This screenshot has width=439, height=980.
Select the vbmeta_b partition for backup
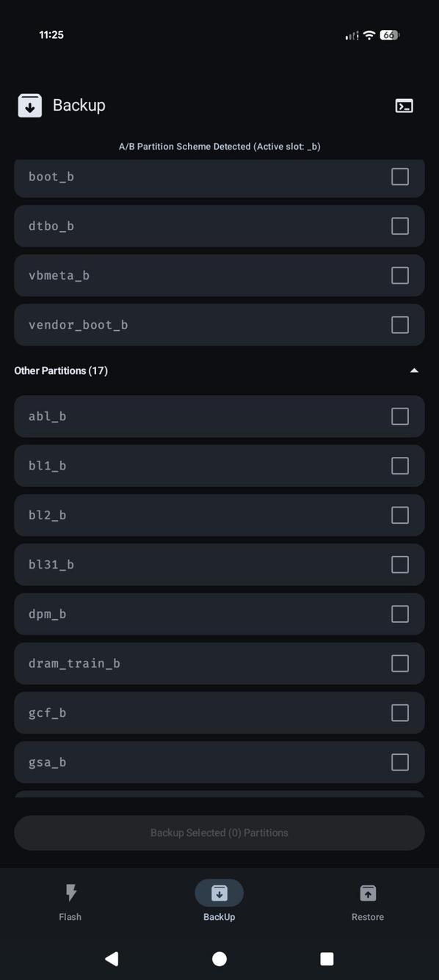tap(399, 275)
